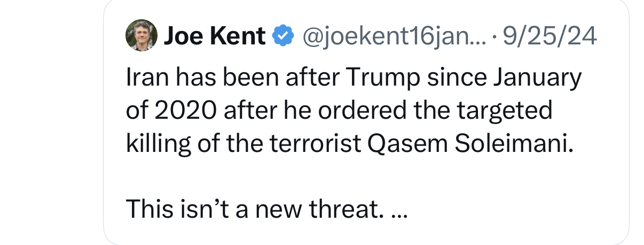
Task: Expand the truncated text ellipsis after 'threat.'
Action: click(399, 210)
